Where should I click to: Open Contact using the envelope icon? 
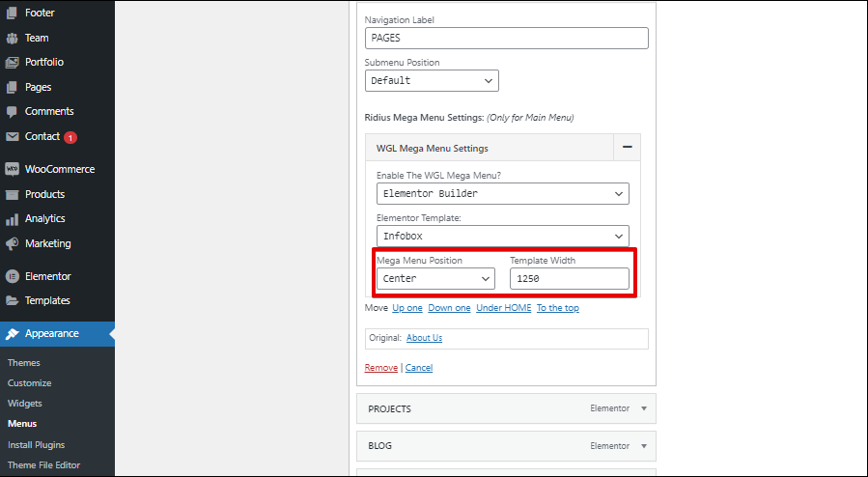pyautogui.click(x=12, y=136)
